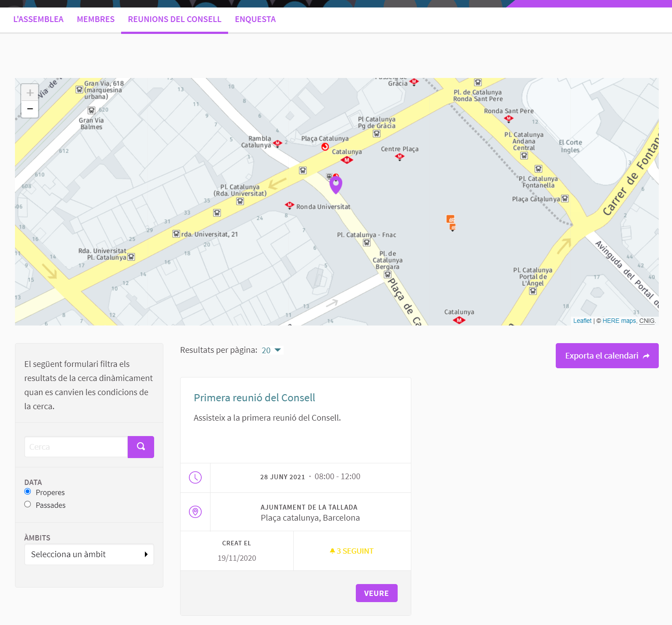Focus the Cerca search input field
The height and width of the screenshot is (625, 672).
coord(76,447)
